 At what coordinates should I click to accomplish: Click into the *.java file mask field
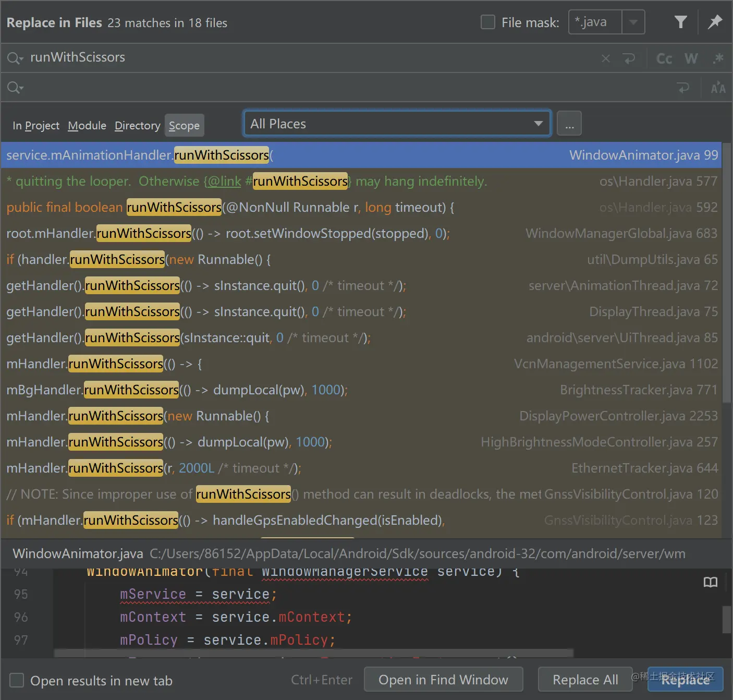[x=595, y=22]
